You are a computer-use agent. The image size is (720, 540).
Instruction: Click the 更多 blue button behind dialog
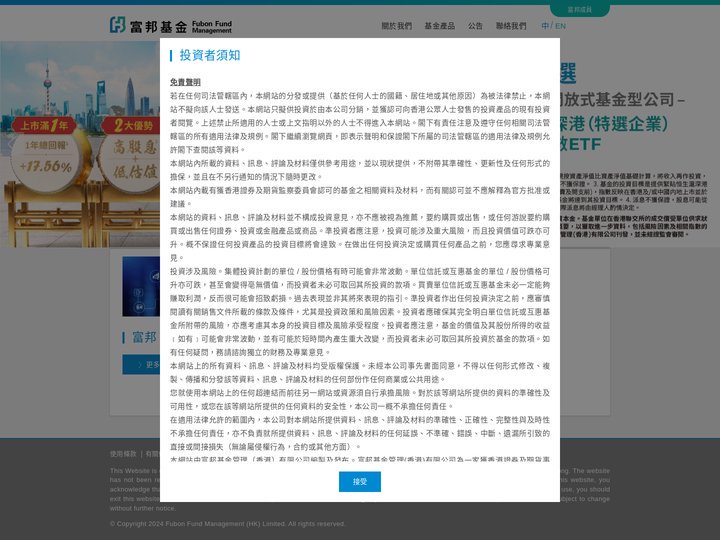pos(141,364)
